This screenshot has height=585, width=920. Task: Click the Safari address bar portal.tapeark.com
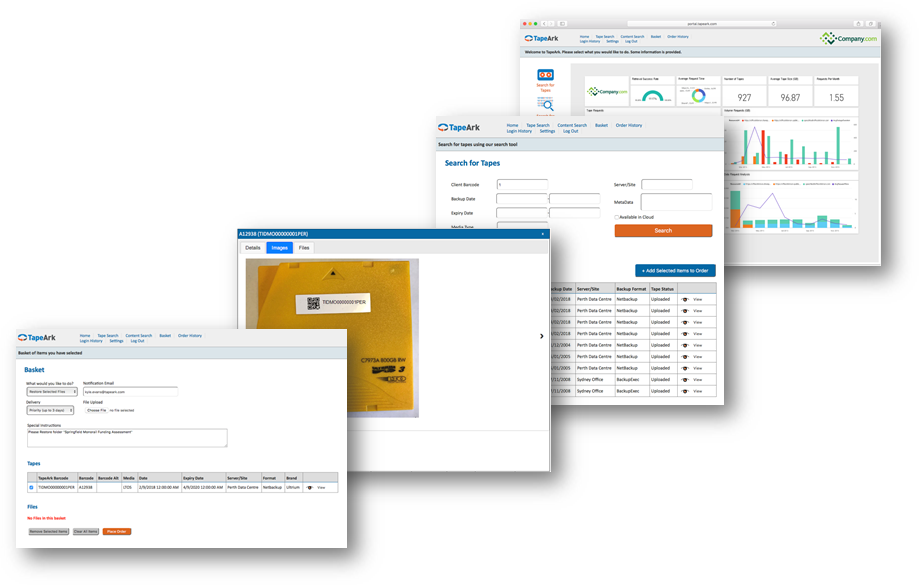(x=702, y=24)
